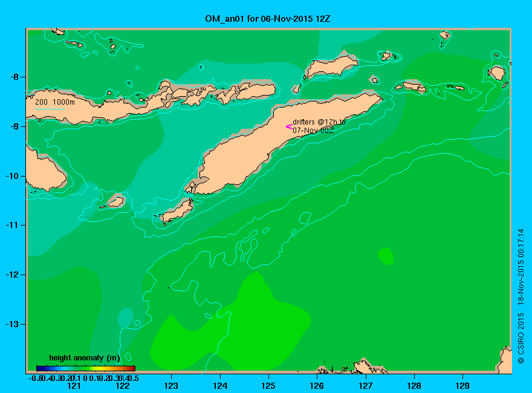This screenshot has height=393, width=532.
Task: Click the blue end of the height anomaly colorbar
Action: 40,368
